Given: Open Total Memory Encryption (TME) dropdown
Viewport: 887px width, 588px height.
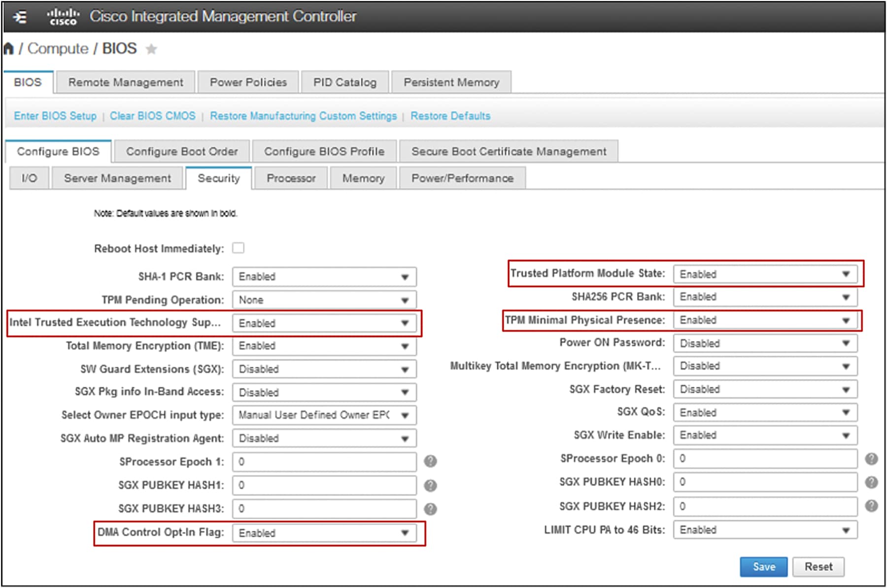Looking at the screenshot, I should [x=324, y=346].
